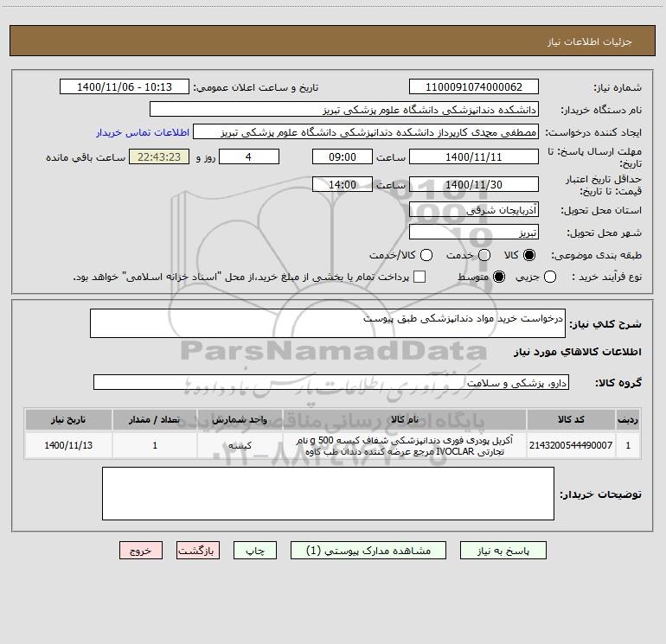Click the تعداد / مقدار column header
The width and height of the screenshot is (666, 644).
(155, 420)
